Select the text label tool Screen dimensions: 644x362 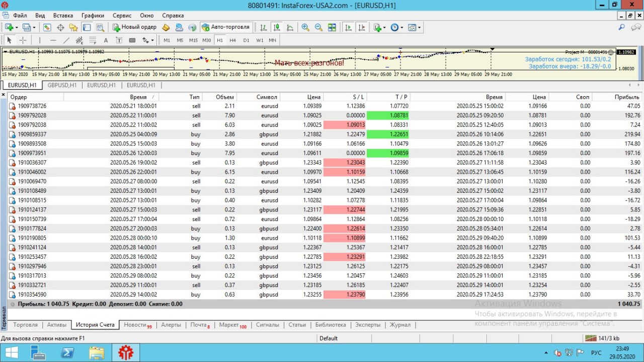point(119,40)
